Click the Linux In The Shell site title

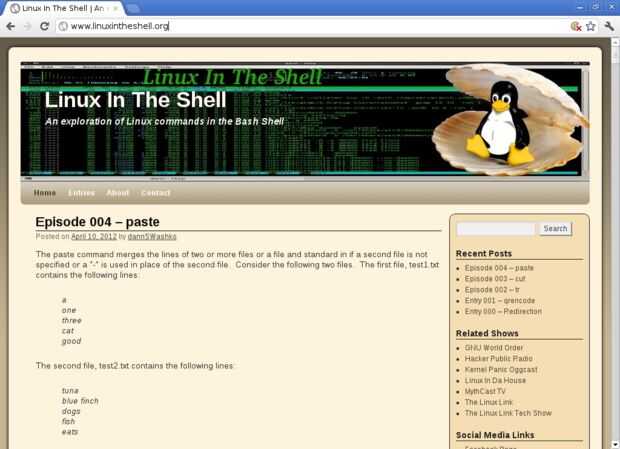tap(135, 100)
